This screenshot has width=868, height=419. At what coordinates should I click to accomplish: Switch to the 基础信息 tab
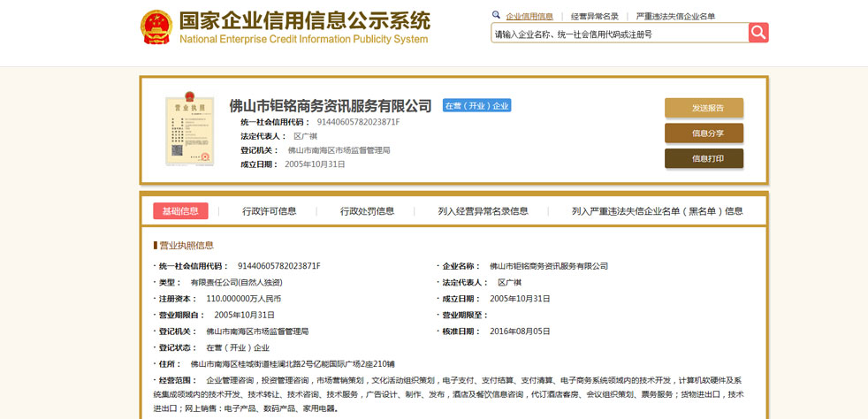click(x=180, y=211)
